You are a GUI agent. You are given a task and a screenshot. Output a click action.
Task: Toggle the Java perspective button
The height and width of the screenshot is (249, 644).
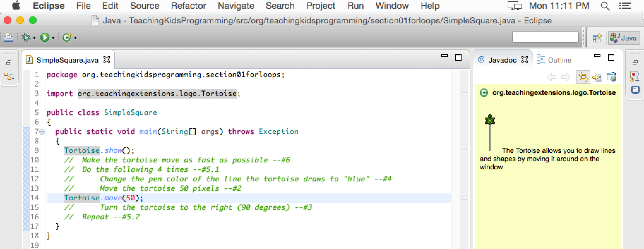[623, 38]
